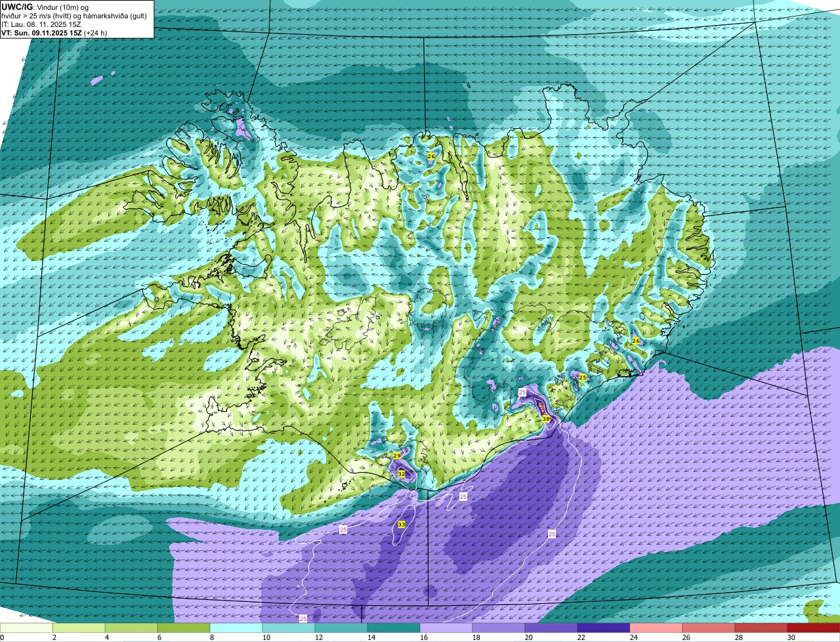Click the yellow gust label 38

point(546,418)
